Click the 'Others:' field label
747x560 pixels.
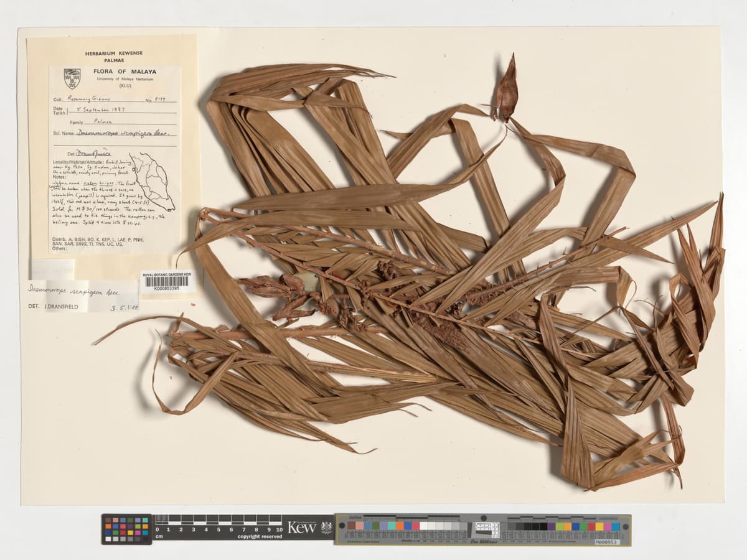click(x=60, y=248)
